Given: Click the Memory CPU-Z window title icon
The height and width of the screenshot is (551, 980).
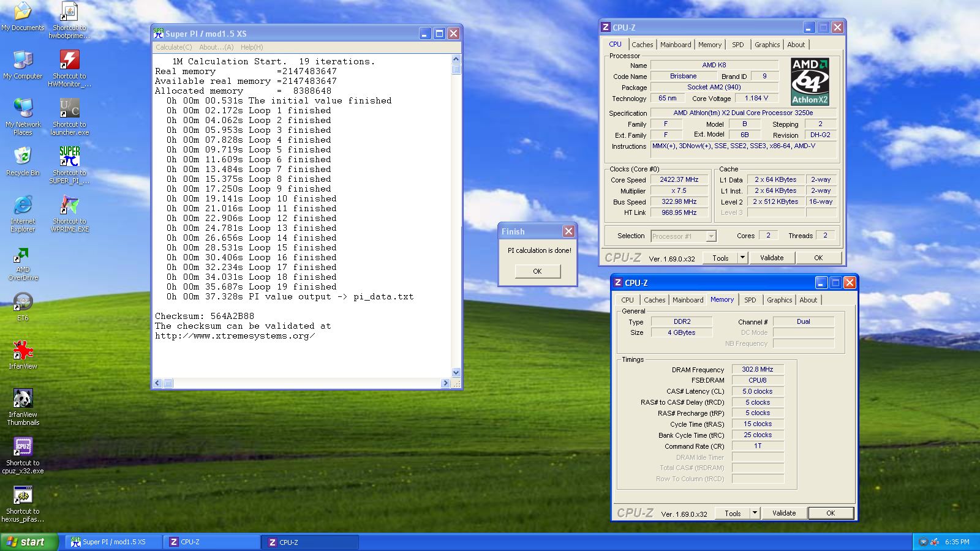Looking at the screenshot, I should point(618,282).
